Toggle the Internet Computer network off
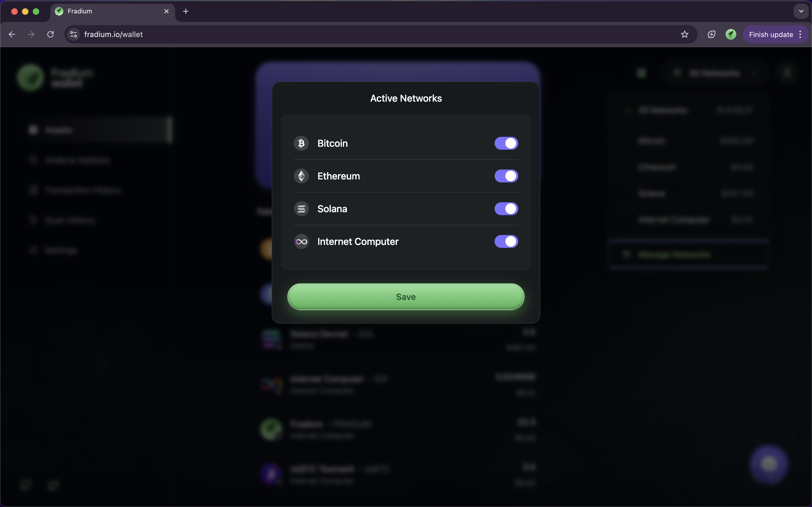The height and width of the screenshot is (507, 812). point(506,241)
